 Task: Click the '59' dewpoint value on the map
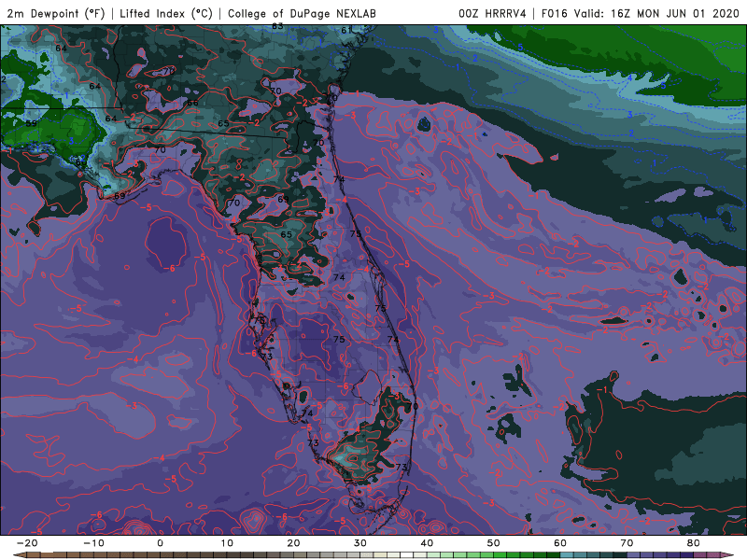coord(31,123)
